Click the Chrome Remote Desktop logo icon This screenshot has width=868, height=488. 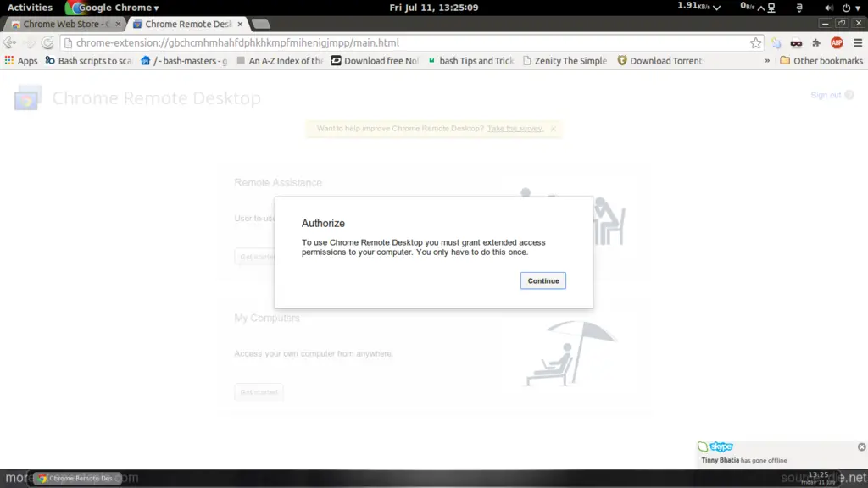click(x=27, y=97)
